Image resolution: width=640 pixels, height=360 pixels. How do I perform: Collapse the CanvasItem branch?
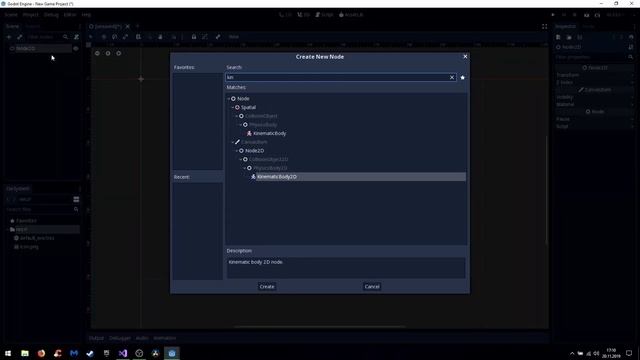point(233,142)
